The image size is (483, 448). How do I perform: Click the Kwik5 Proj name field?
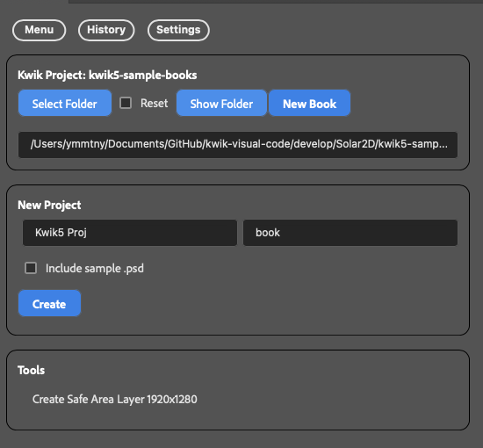(130, 233)
